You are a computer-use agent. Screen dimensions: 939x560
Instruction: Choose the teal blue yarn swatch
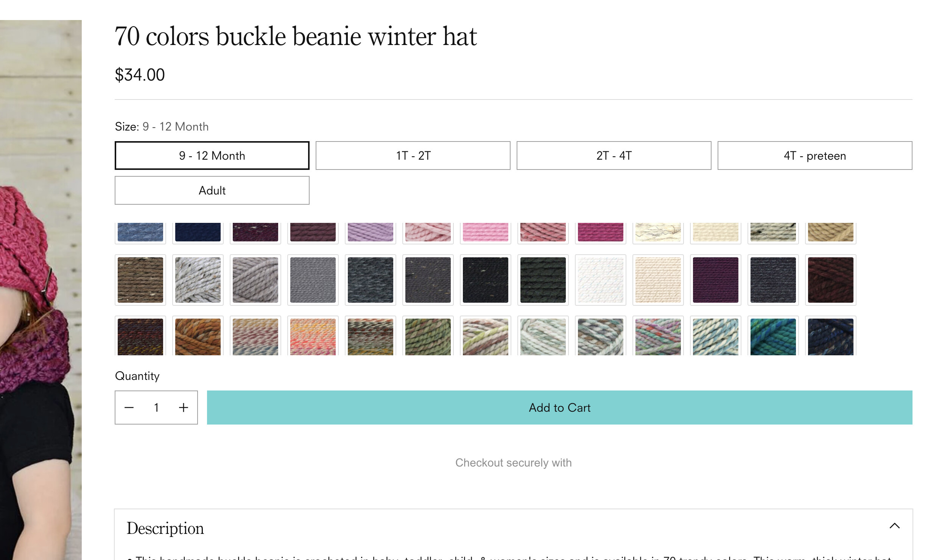click(773, 337)
